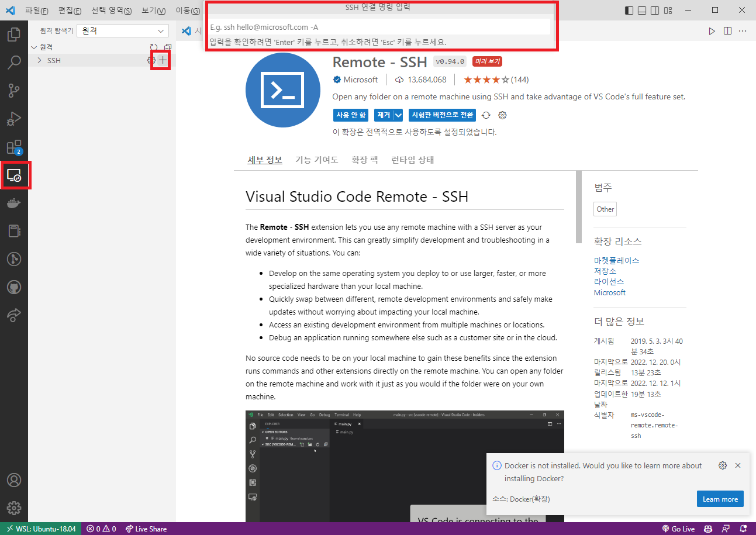Switch to the 확장 팩 tab
The height and width of the screenshot is (535, 756).
[x=365, y=160]
